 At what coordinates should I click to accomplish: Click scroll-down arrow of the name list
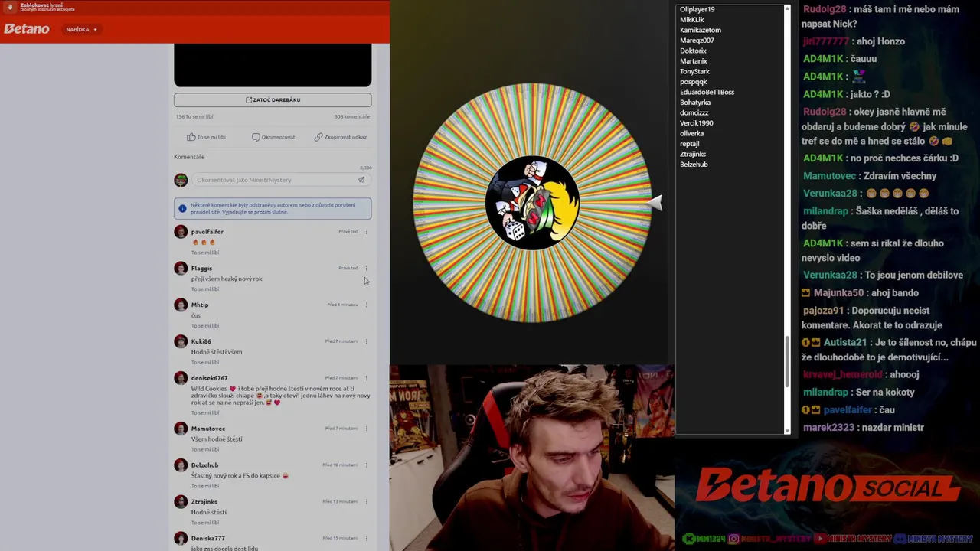pyautogui.click(x=786, y=430)
